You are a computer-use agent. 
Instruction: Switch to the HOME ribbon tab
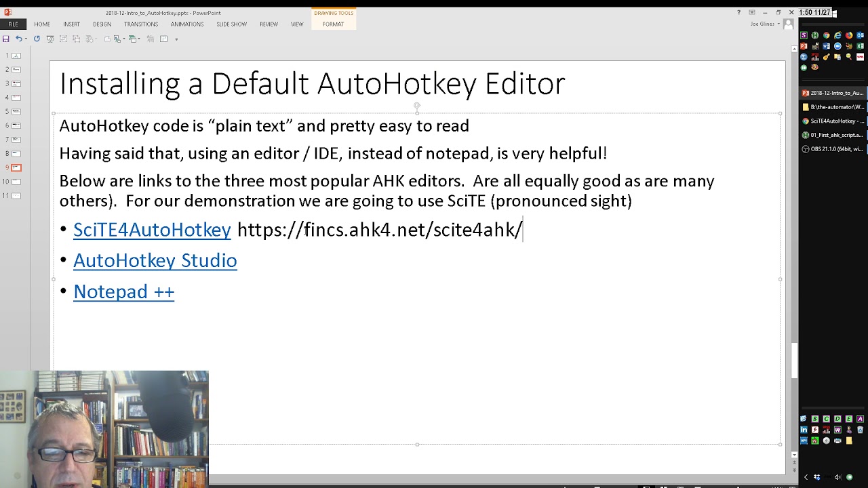coord(42,24)
